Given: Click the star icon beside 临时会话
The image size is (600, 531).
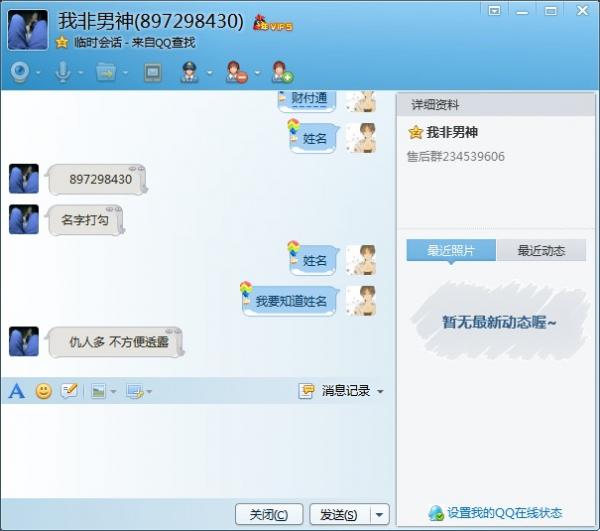Looking at the screenshot, I should [62, 42].
